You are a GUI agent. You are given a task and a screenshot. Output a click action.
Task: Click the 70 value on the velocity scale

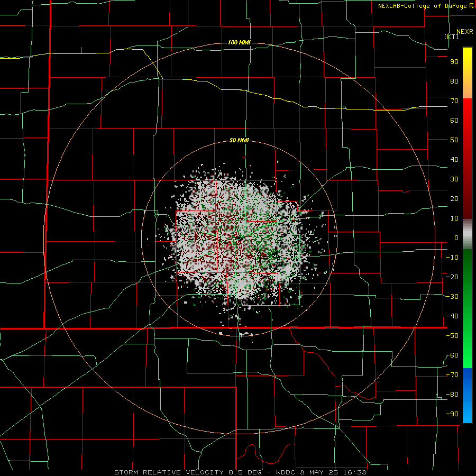pos(454,101)
